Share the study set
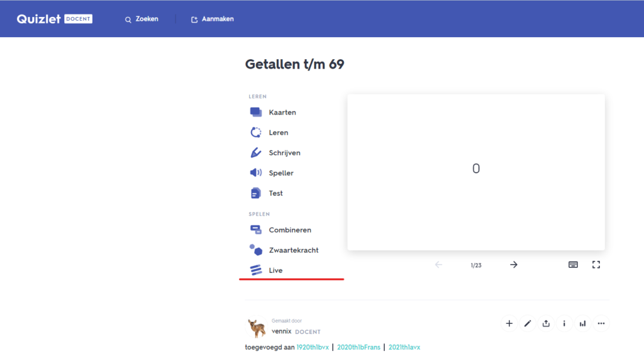The width and height of the screenshot is (644, 356). point(546,323)
